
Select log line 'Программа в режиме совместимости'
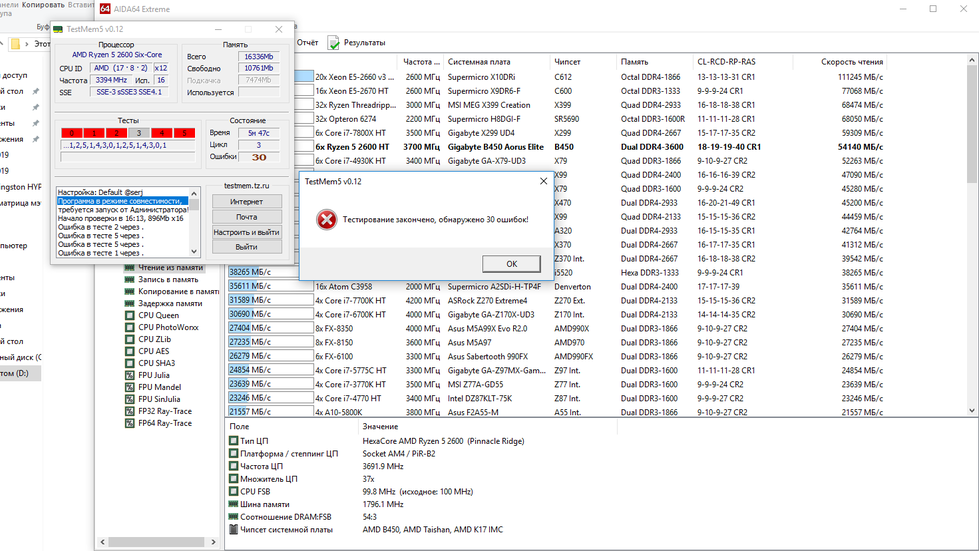click(x=122, y=201)
